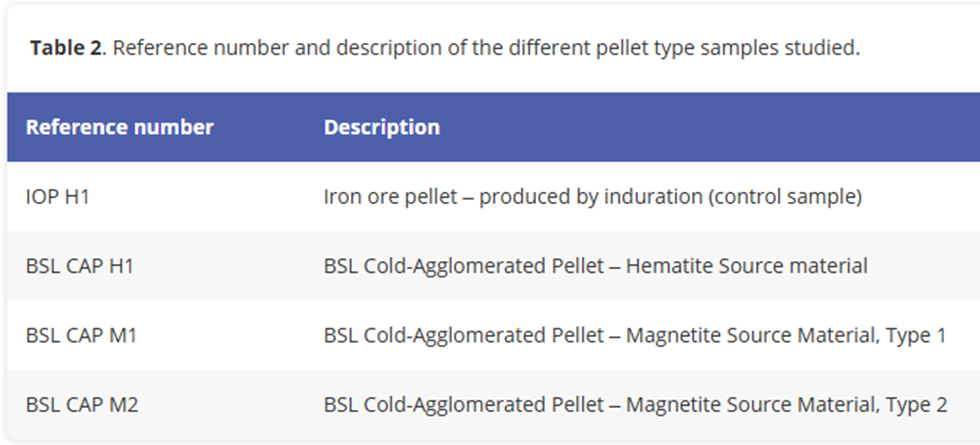The width and height of the screenshot is (980, 445).
Task: Click 'Magnetite' in the BSL CAP M2 row
Action: (667, 404)
